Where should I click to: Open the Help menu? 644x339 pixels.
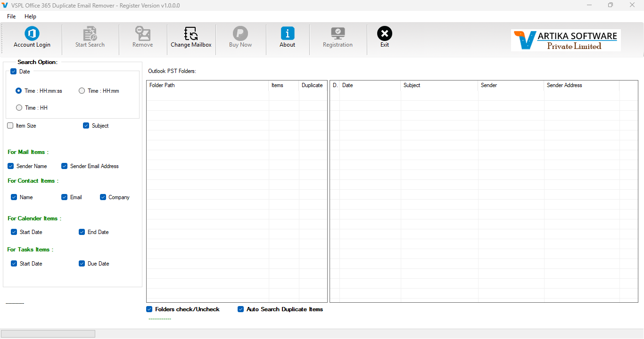(30, 16)
